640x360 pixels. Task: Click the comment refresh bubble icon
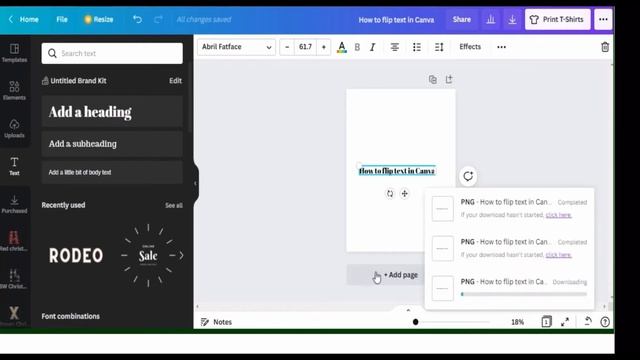(468, 176)
